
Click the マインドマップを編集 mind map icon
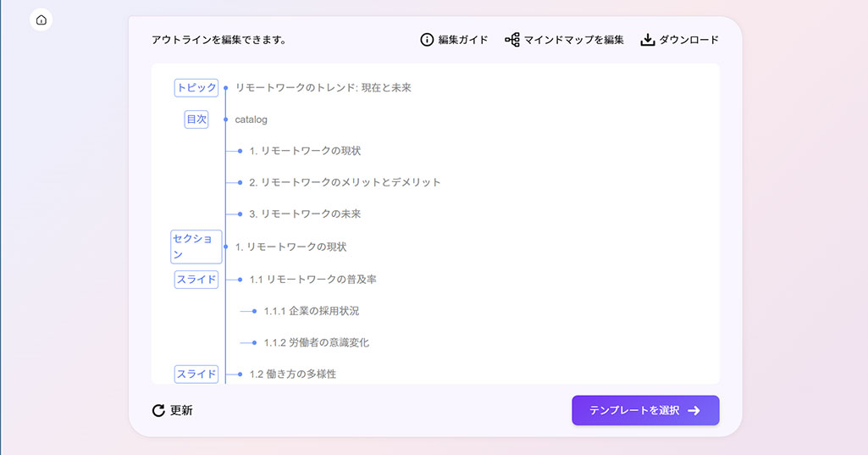511,40
